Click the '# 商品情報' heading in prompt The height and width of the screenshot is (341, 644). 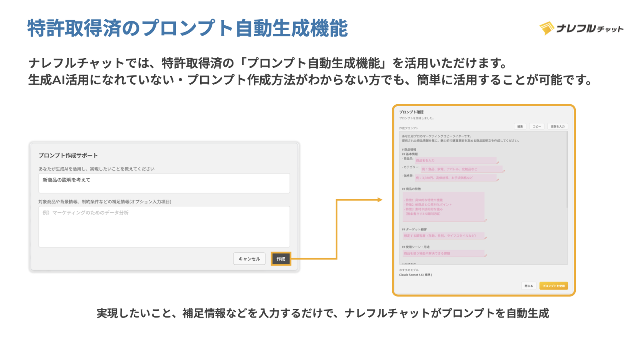pos(409,149)
